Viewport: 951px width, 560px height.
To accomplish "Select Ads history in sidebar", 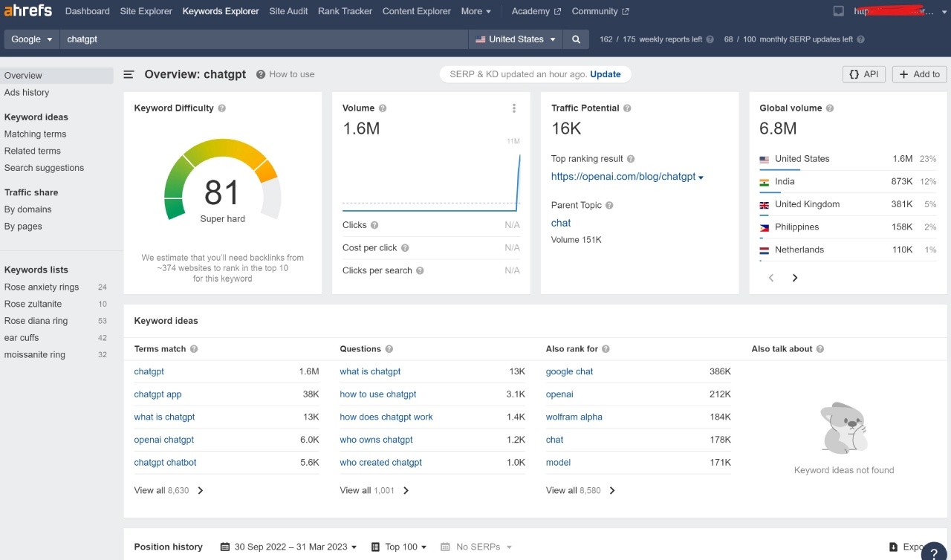I will pos(27,93).
